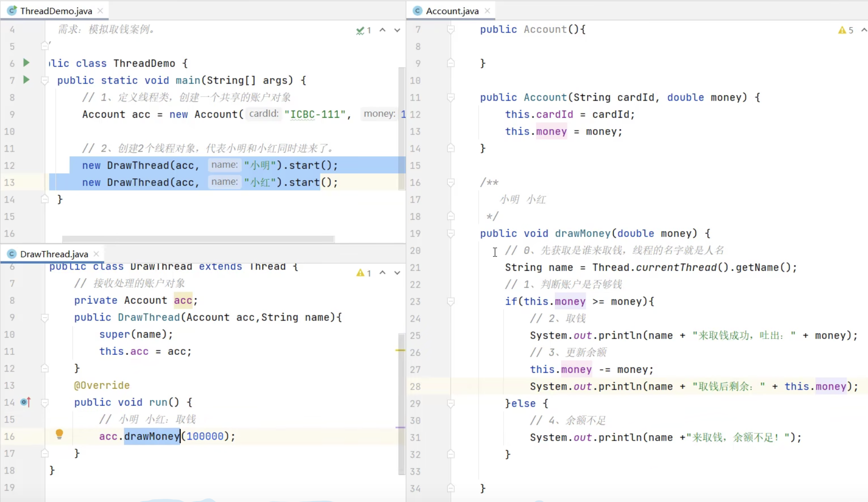Open inspection checkmark widget in ThreadDemo
The image size is (868, 502).
pyautogui.click(x=364, y=30)
